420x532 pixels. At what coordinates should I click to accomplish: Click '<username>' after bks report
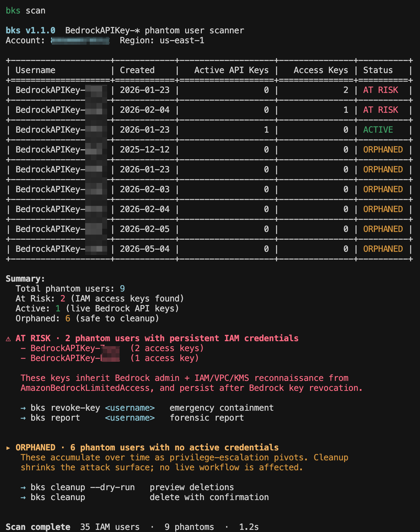tap(130, 418)
